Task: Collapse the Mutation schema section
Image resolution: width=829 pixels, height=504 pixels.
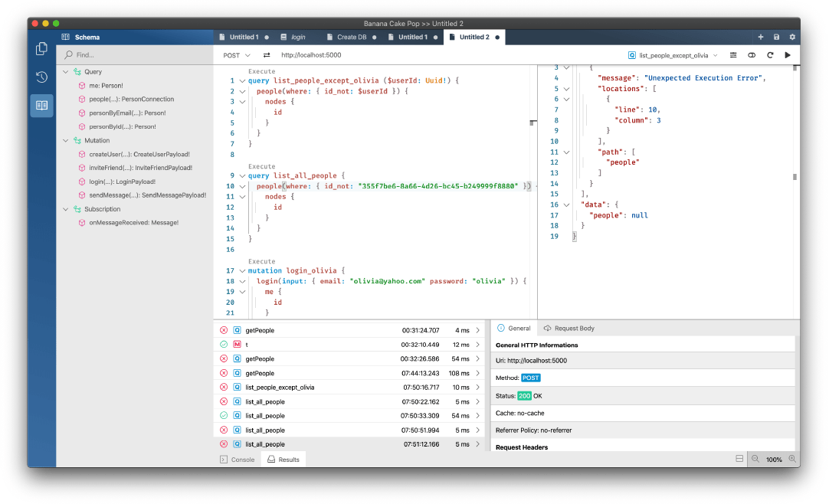Action: click(66, 140)
